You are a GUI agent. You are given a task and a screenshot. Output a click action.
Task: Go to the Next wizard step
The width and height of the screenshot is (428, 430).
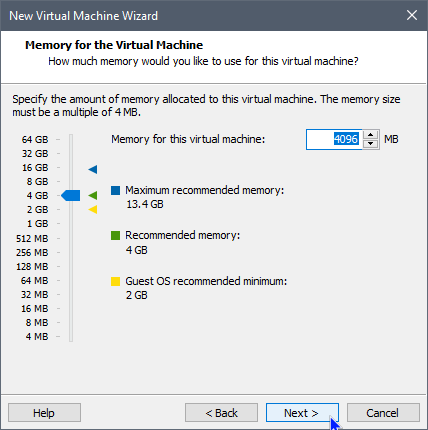pos(302,413)
